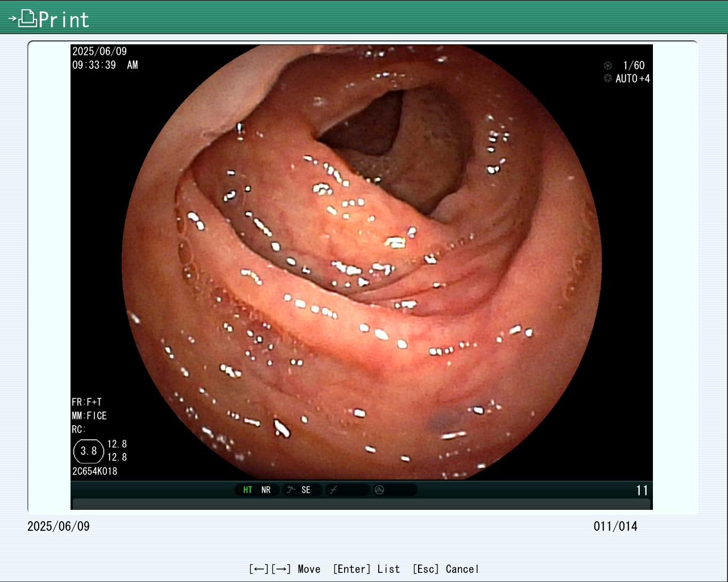The image size is (728, 582).
Task: Click the 09:33:39 AM timestamp
Action: pyautogui.click(x=105, y=65)
